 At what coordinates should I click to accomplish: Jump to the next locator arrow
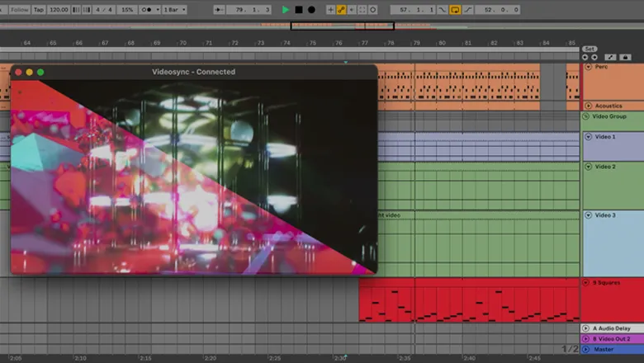point(594,57)
